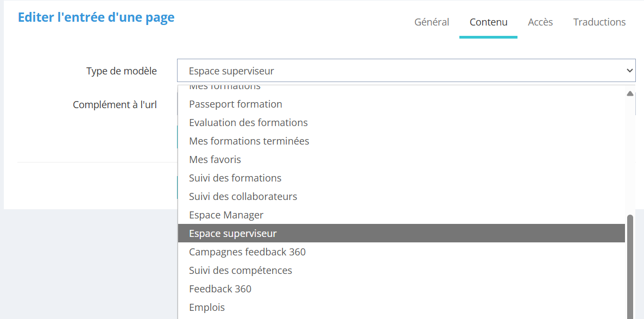Choose Suivi des collaborateurs option
Image resolution: width=644 pixels, height=319 pixels.
[x=243, y=197]
